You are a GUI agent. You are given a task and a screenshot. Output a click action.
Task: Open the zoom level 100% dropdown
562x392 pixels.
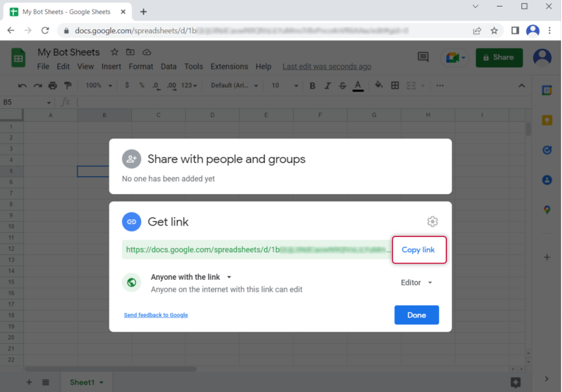click(99, 85)
